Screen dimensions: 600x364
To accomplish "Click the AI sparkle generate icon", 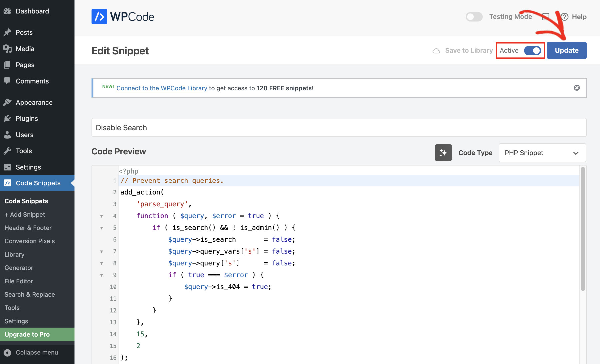I will click(443, 153).
